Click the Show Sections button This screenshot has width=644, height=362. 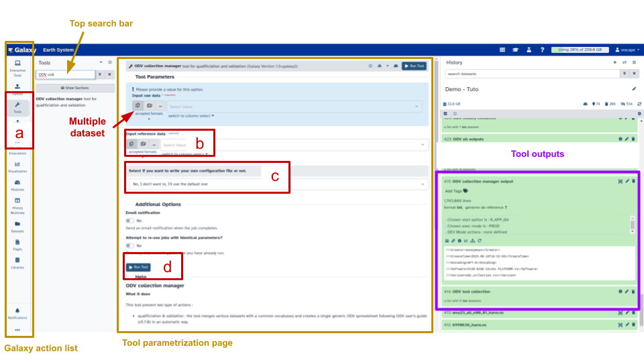(74, 87)
